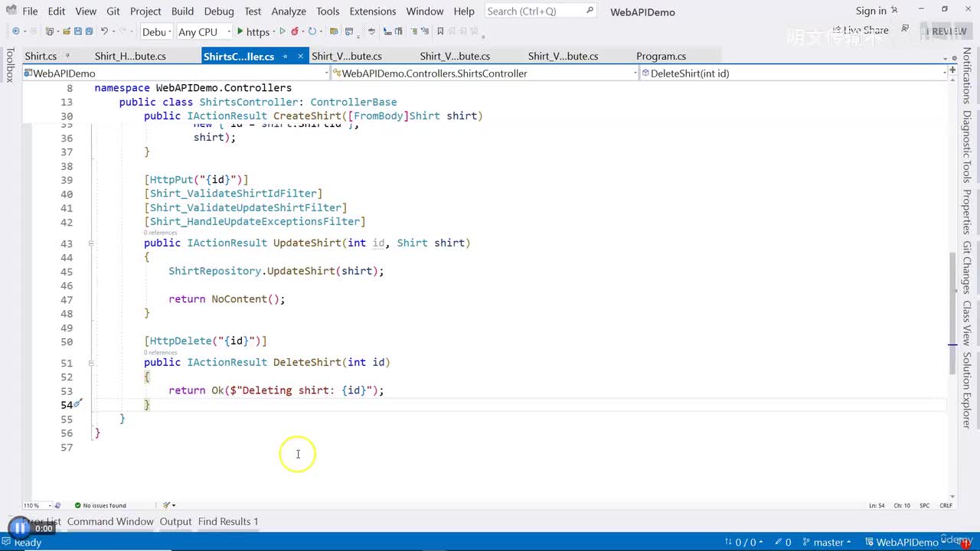Click the vertical scrollbar thumb of the editor
This screenshot has width=980, height=551.
(x=952, y=314)
